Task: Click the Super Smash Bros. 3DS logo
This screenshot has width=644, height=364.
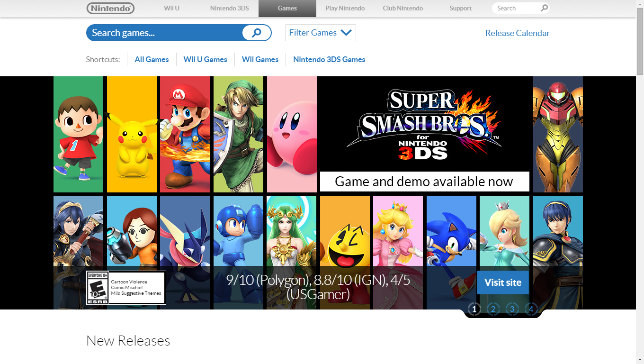Action: click(x=424, y=125)
